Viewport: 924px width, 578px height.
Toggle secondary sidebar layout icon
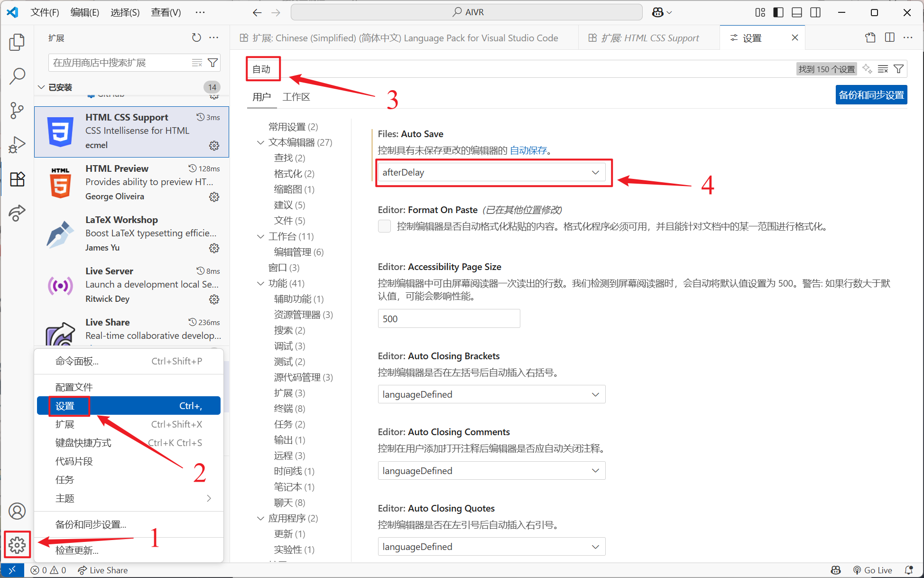[815, 12]
